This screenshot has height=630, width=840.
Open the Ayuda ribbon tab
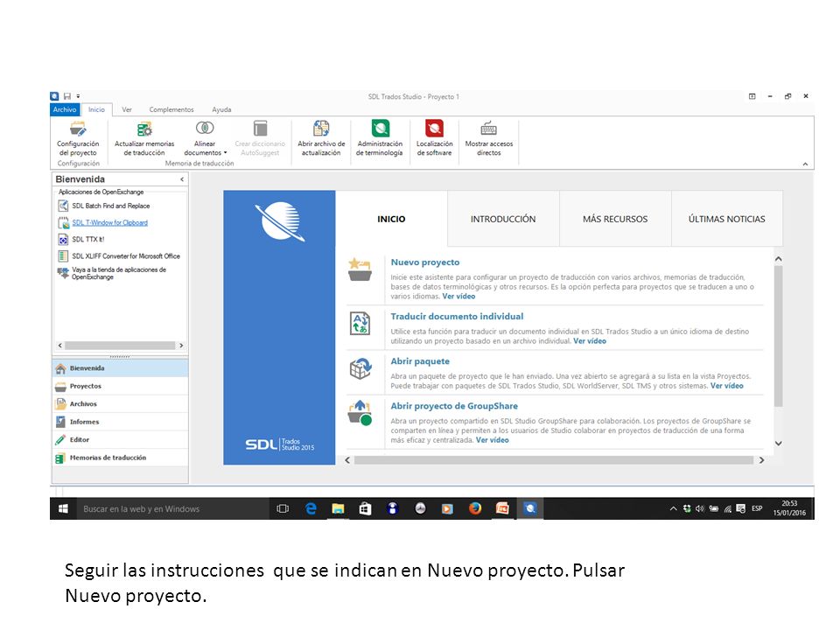click(221, 109)
